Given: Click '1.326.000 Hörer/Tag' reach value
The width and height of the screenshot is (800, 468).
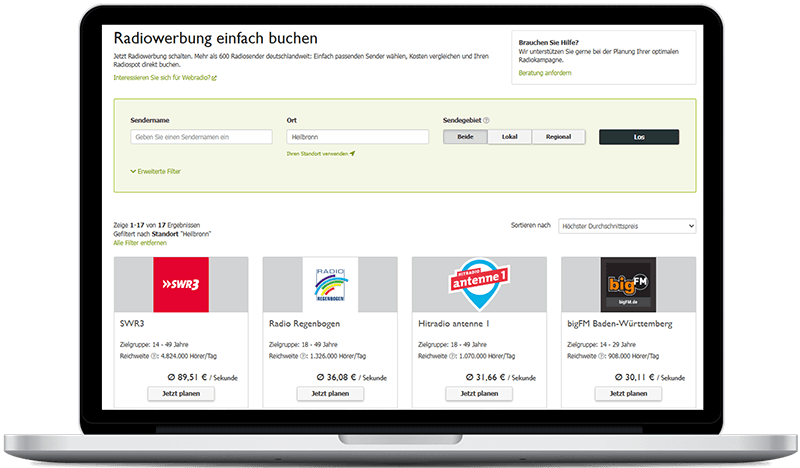Looking at the screenshot, I should pos(338,356).
